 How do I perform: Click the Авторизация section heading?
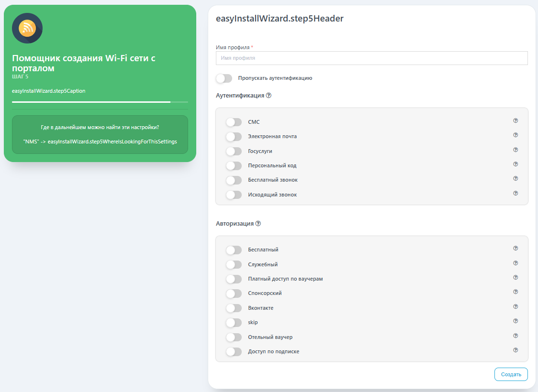coord(235,223)
